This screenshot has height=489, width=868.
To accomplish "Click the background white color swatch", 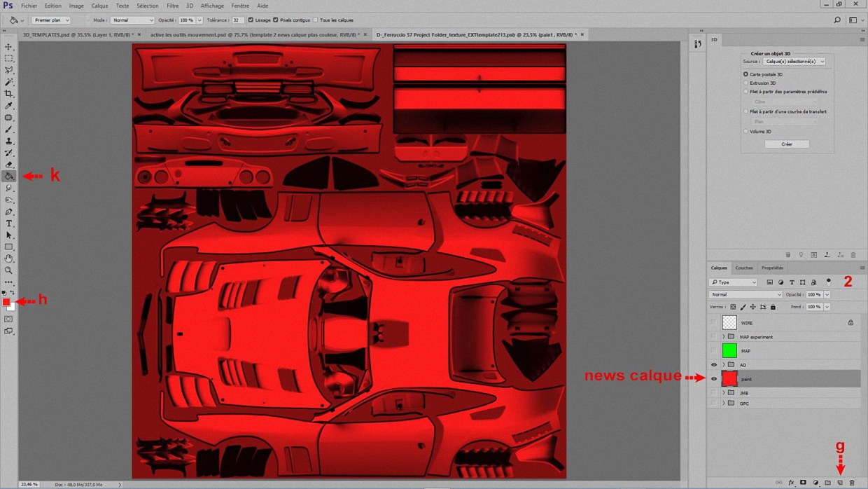I will pyautogui.click(x=12, y=307).
